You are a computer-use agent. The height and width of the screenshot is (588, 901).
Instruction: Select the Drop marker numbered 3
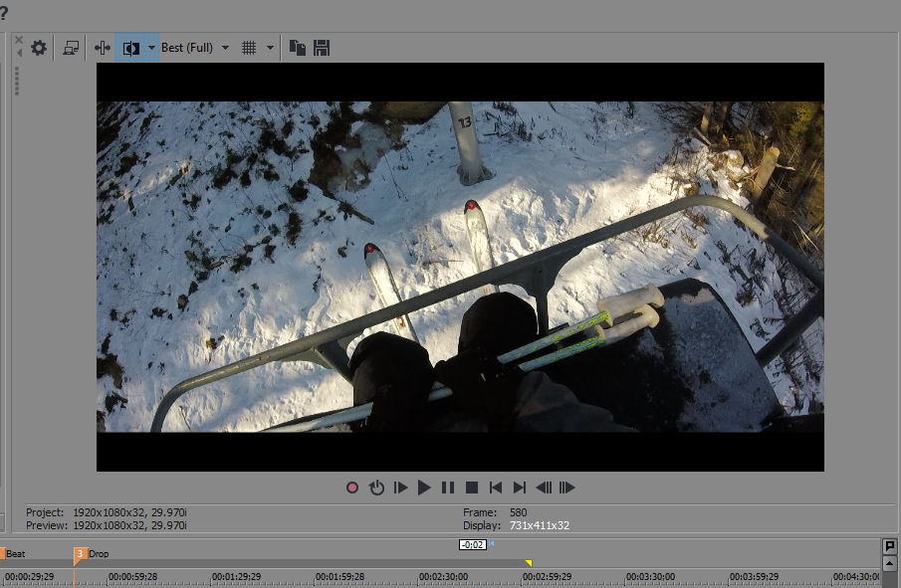click(x=92, y=553)
